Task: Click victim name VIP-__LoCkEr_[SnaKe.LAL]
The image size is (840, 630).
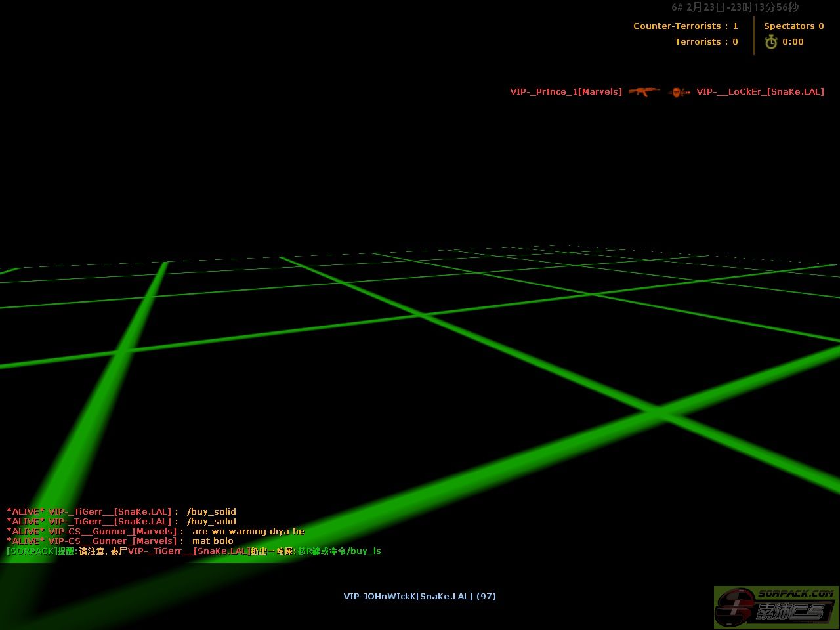Action: point(760,92)
